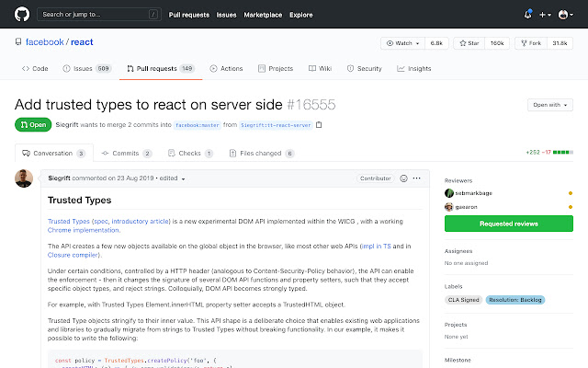588x368 pixels.
Task: Switch to the Actions tab
Action: 226,69
